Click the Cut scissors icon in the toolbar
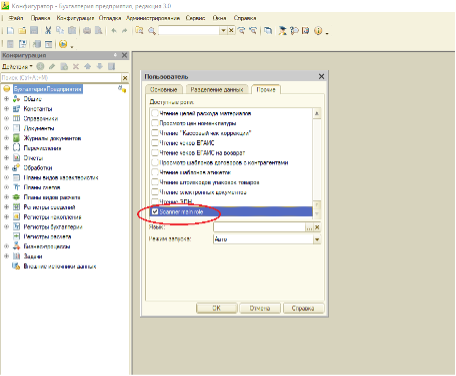Viewport: 456px width, 376px height. tap(48, 30)
